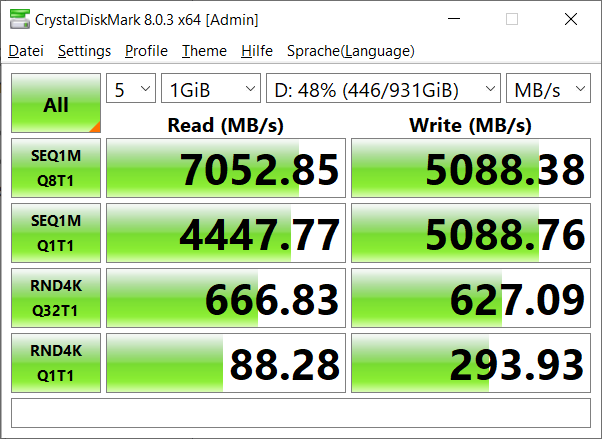Image resolution: width=602 pixels, height=439 pixels.
Task: Run all benchmarks with the All button
Action: (x=56, y=103)
